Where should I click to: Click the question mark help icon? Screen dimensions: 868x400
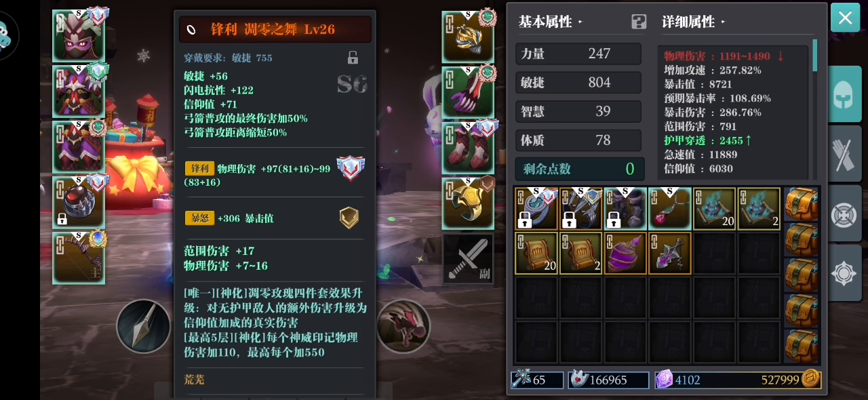tap(639, 22)
